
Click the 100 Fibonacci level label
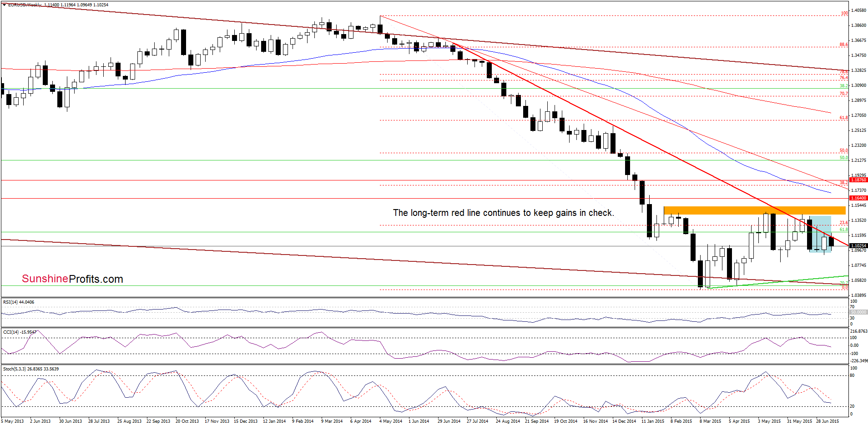point(844,13)
